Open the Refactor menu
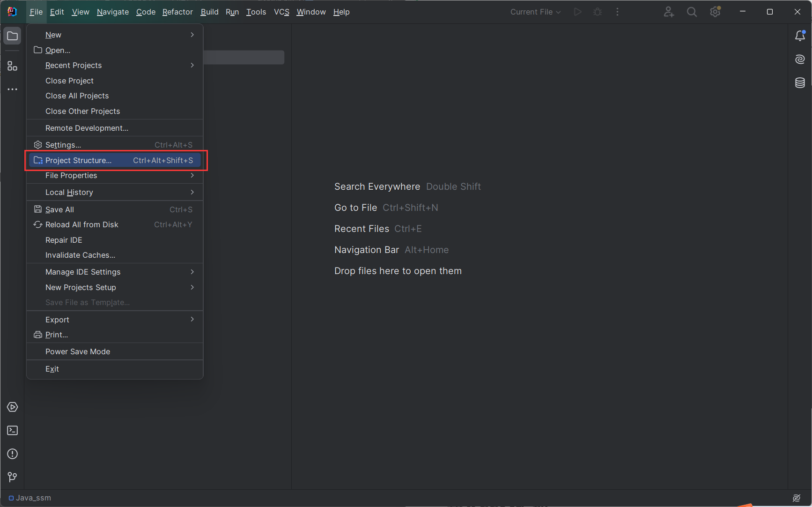Image resolution: width=812 pixels, height=507 pixels. [177, 12]
